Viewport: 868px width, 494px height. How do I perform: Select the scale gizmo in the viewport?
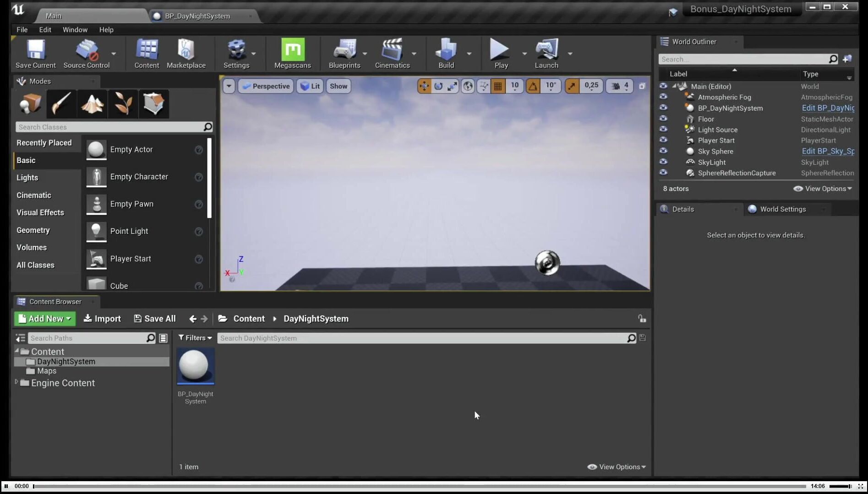click(452, 86)
